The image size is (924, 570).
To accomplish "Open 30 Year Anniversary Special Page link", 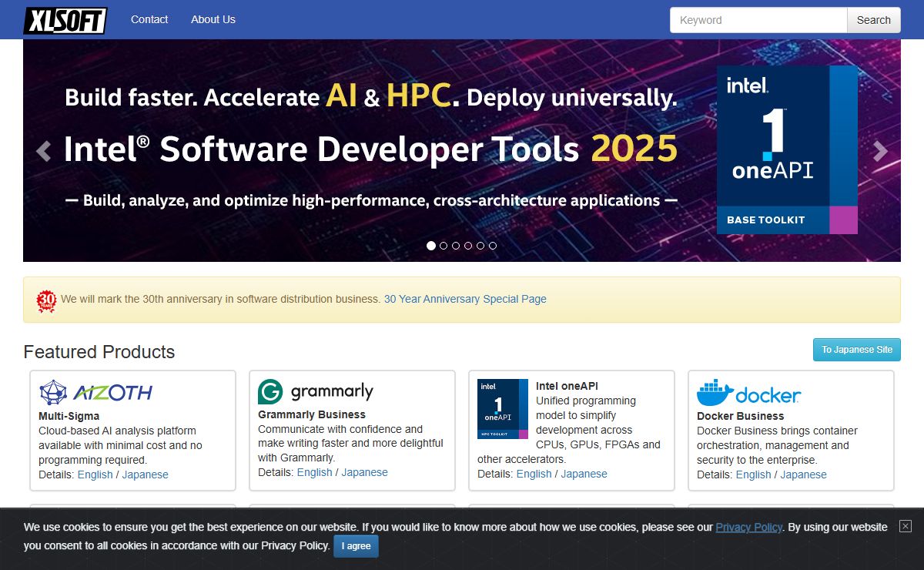I will [465, 299].
